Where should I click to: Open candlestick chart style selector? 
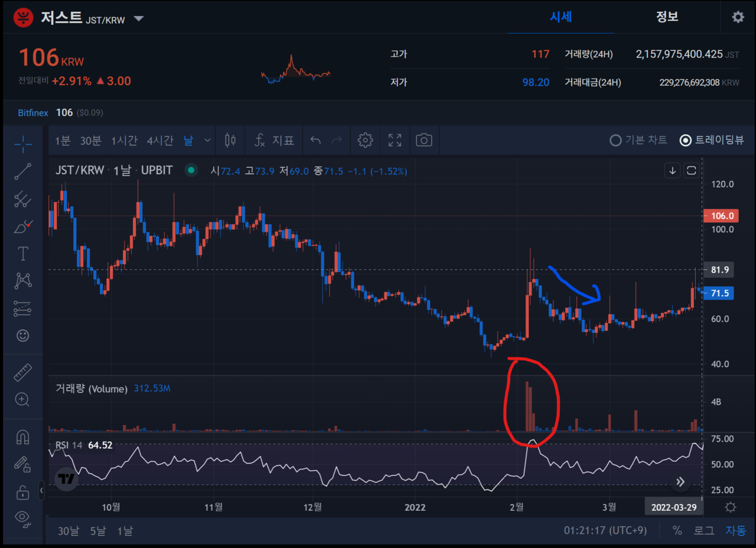tap(230, 140)
